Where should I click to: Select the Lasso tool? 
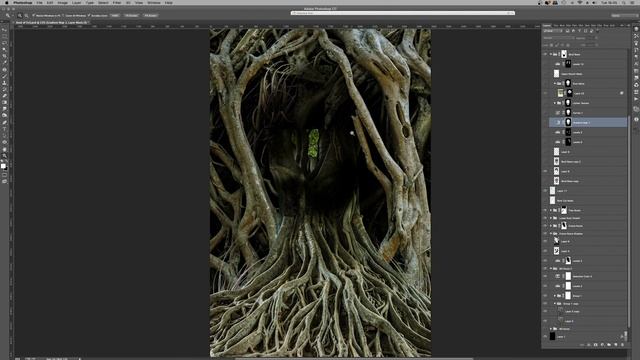point(4,43)
